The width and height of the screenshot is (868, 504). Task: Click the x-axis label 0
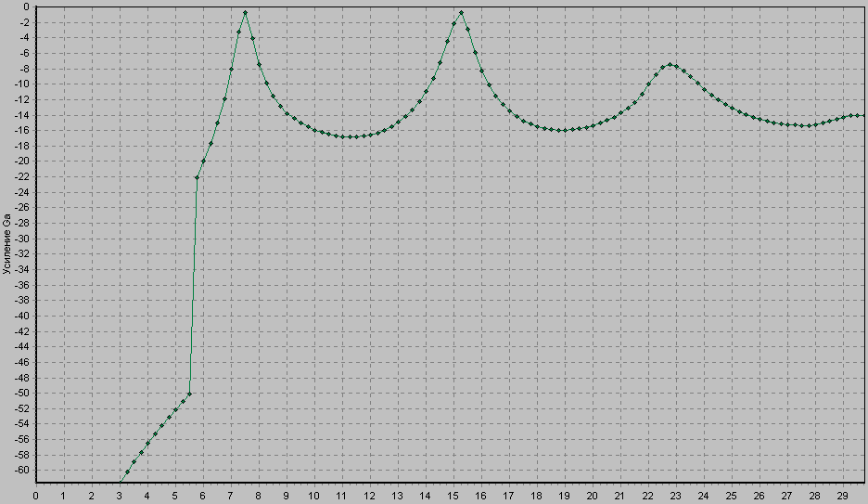click(35, 496)
